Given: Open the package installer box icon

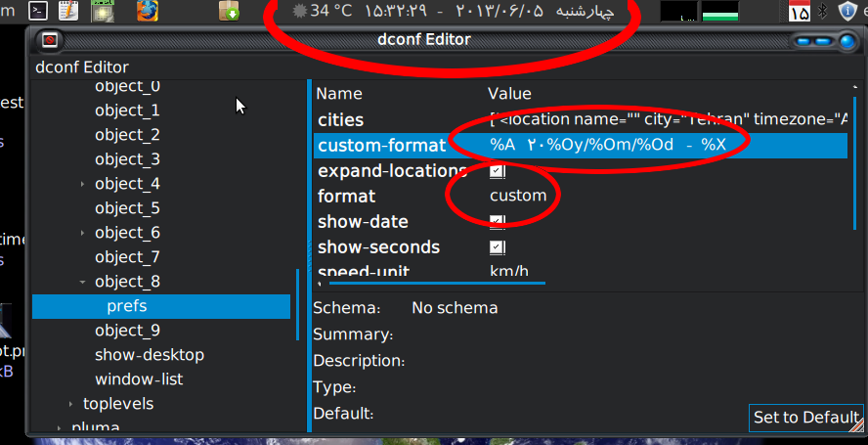Looking at the screenshot, I should [229, 11].
